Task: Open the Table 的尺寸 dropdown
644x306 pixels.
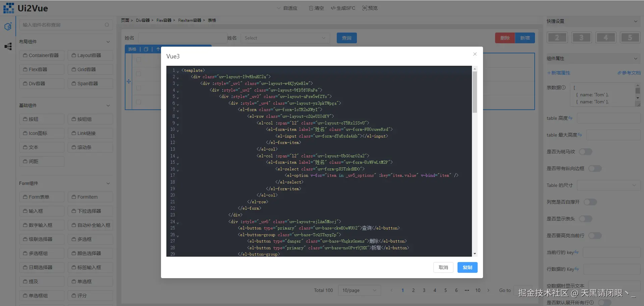Action: [x=608, y=185]
